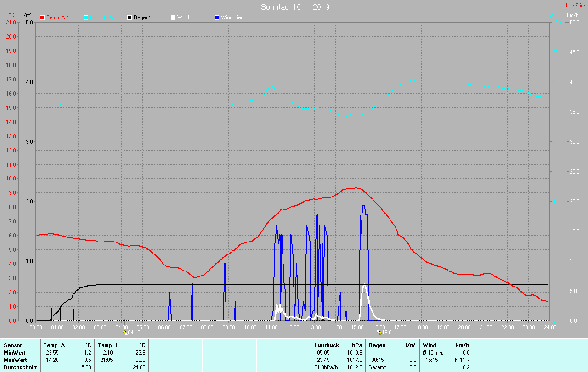Click the 12:00 time axis label
The width and height of the screenshot is (588, 372).
coord(293,327)
